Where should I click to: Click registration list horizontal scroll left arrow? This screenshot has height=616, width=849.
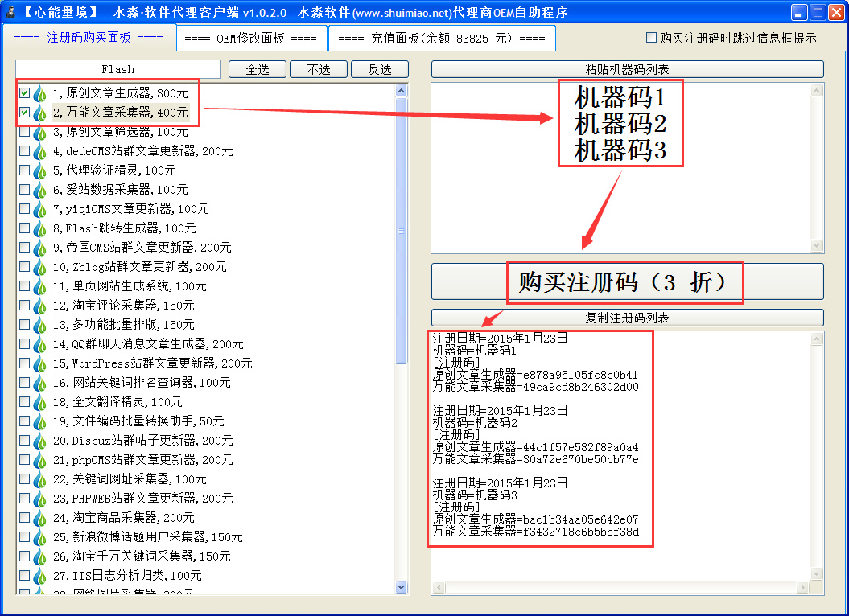coord(439,588)
